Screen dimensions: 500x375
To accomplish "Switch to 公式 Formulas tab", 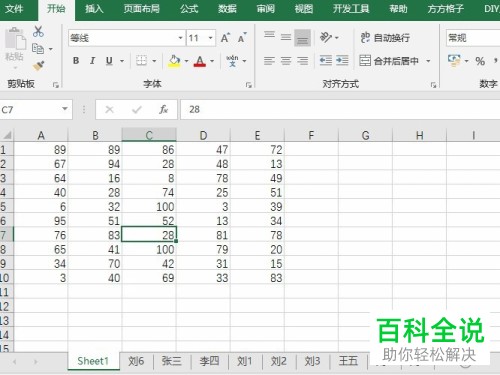I will tap(189, 9).
